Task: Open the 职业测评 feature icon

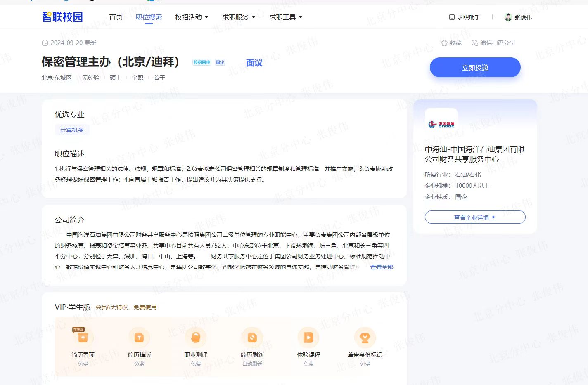Action: [x=196, y=338]
